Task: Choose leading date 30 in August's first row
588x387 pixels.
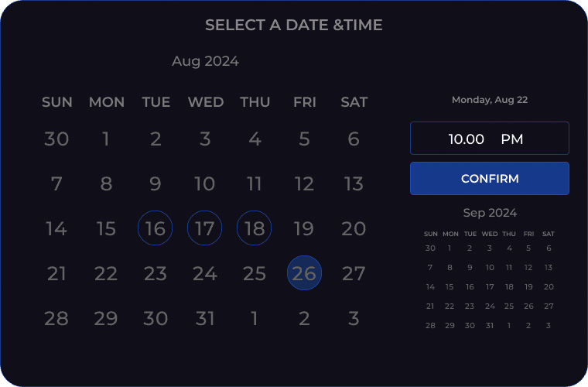Action: pyautogui.click(x=56, y=139)
